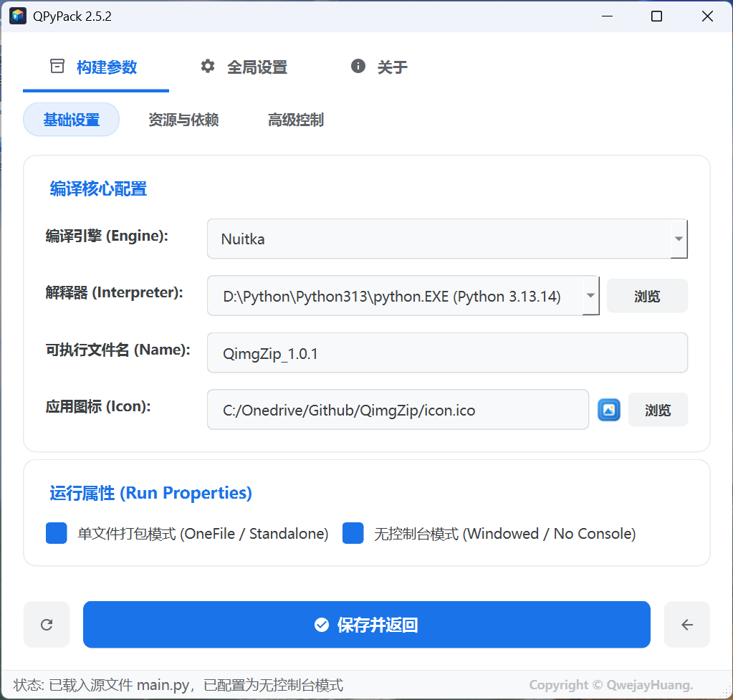Viewport: 733px width, 700px height.
Task: Toggle 无控制台模式 Windowed checkbox
Action: pos(353,533)
